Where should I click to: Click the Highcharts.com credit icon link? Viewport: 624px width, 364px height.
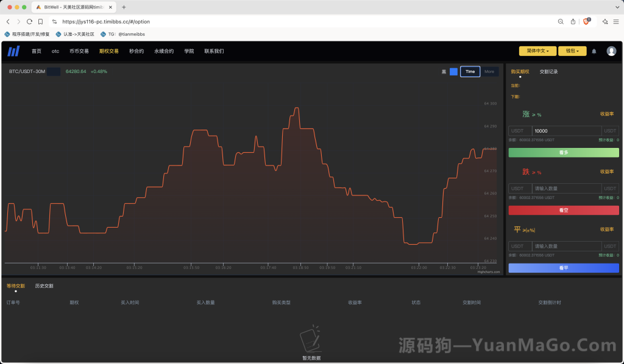coord(487,271)
